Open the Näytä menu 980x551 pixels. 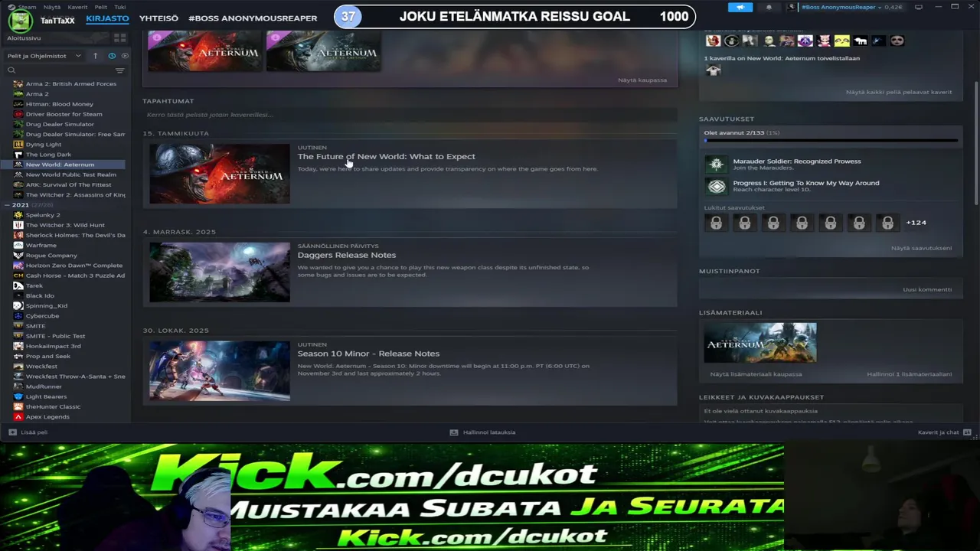[x=52, y=7]
